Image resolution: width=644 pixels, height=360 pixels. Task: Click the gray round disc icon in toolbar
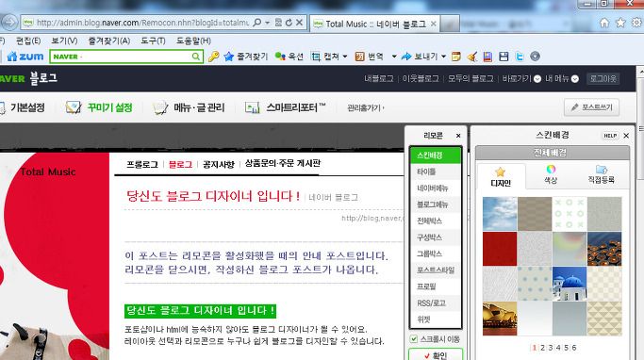[x=535, y=57]
